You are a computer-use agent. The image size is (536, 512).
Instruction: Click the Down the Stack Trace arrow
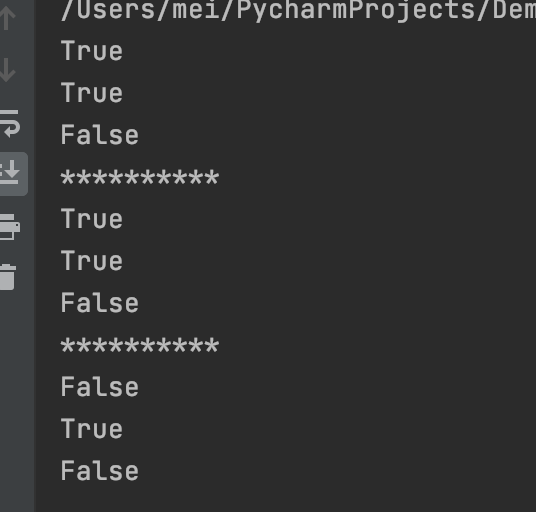click(x=8, y=70)
